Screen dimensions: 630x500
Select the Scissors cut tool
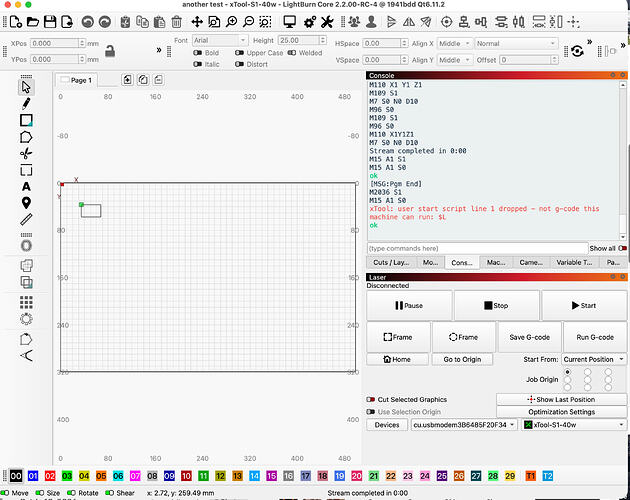pos(26,154)
